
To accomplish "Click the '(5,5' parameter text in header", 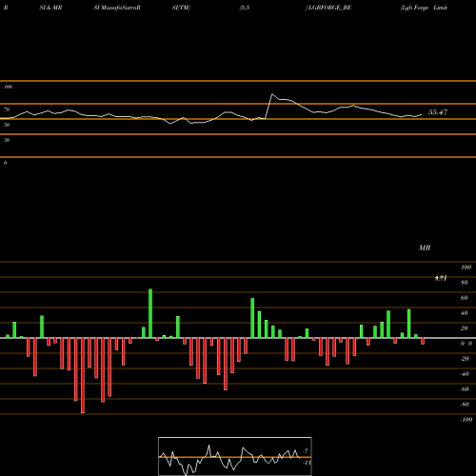I will (245, 8).
